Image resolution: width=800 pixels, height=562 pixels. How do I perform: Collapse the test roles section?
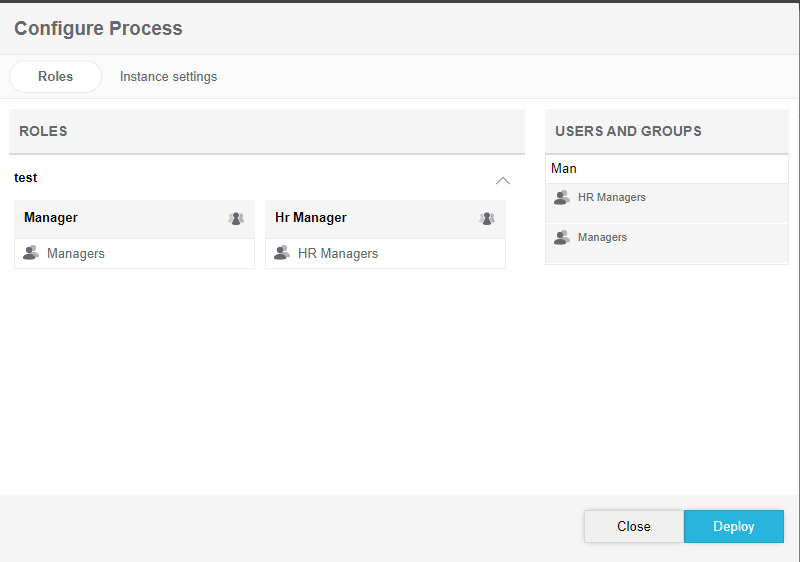503,180
